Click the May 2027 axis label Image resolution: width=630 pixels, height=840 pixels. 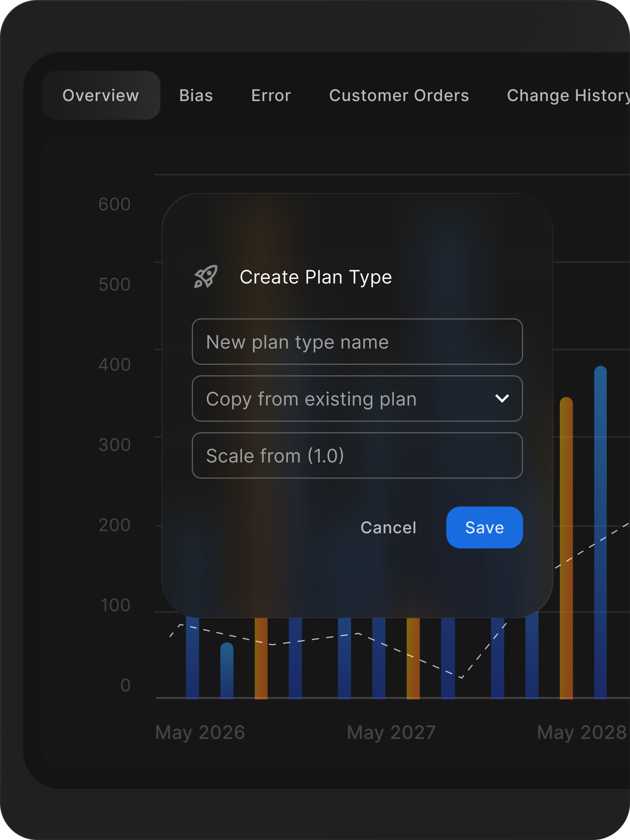click(x=391, y=732)
